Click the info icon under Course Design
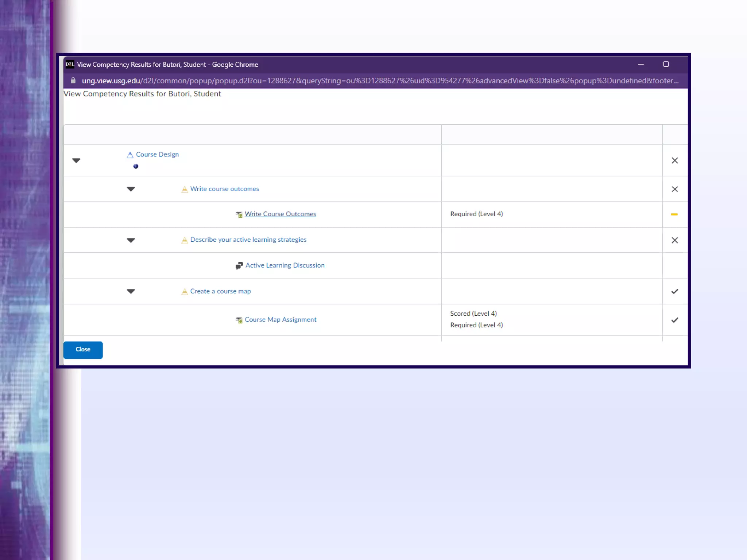747x560 pixels. pyautogui.click(x=136, y=166)
